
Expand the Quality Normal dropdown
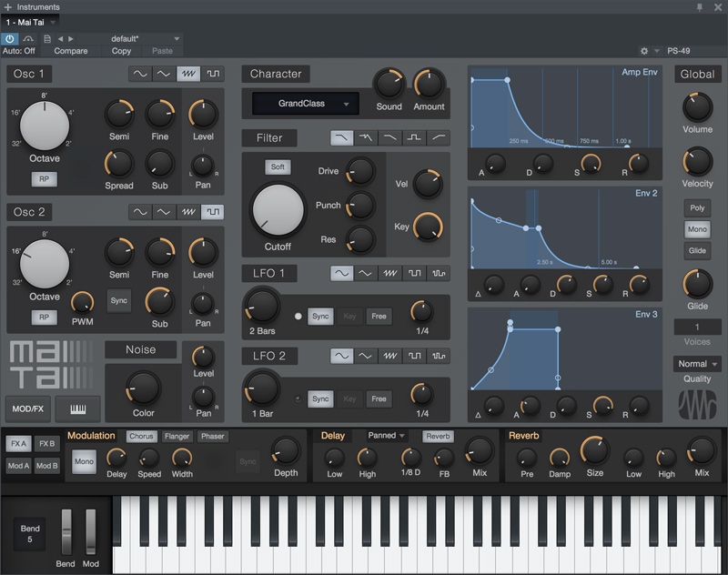pos(698,364)
